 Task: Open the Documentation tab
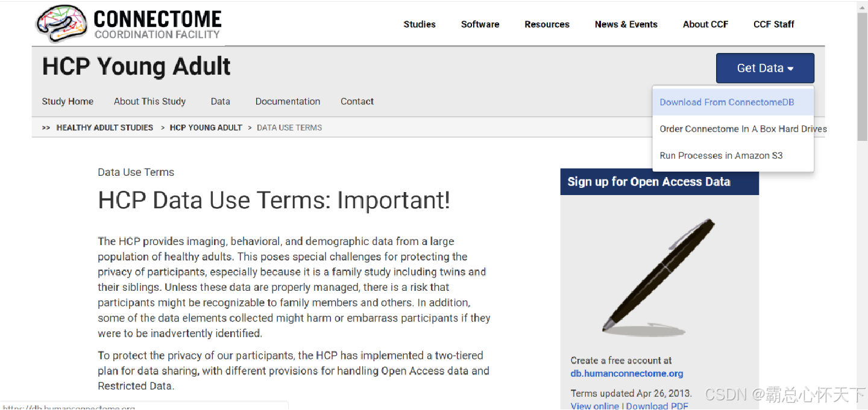[x=288, y=101]
